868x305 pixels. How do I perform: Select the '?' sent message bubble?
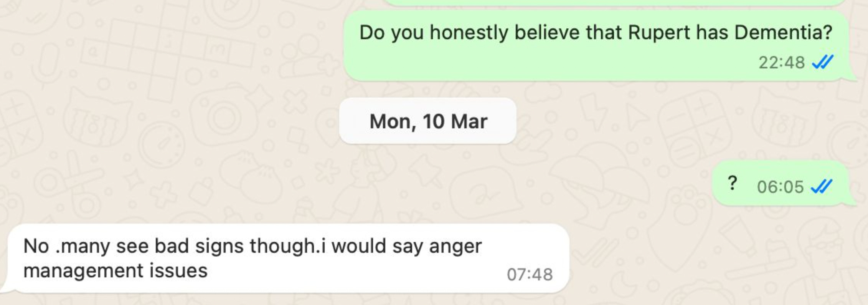coord(784,183)
